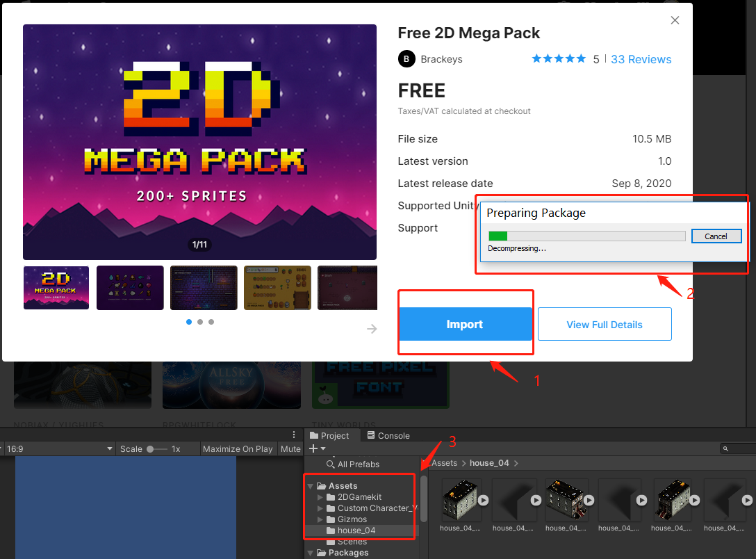
Task: Adjust the Game view Scale slider
Action: coord(157,448)
